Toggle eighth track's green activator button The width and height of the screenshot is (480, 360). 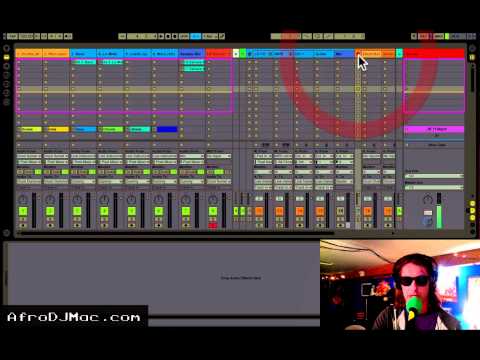point(213,211)
